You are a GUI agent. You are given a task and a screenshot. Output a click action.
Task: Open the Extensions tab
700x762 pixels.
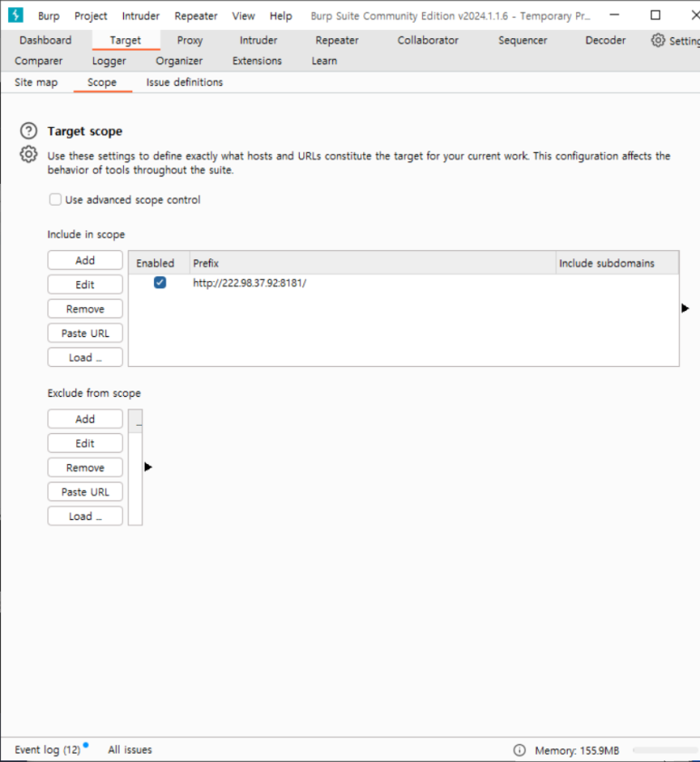point(257,61)
